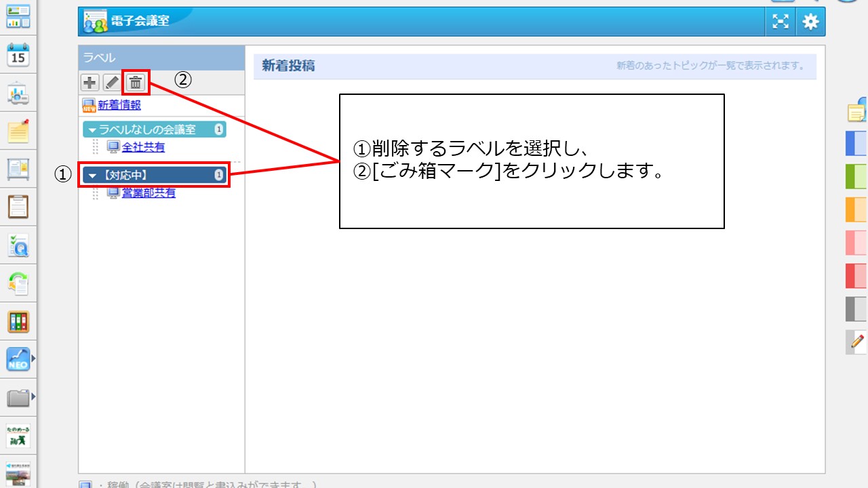
Task: Open the yellow sticky note sidebar icon
Action: (x=18, y=131)
